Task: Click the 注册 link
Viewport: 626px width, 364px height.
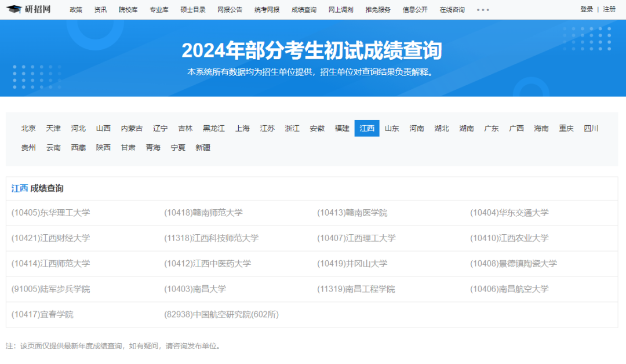Action: pyautogui.click(x=609, y=9)
